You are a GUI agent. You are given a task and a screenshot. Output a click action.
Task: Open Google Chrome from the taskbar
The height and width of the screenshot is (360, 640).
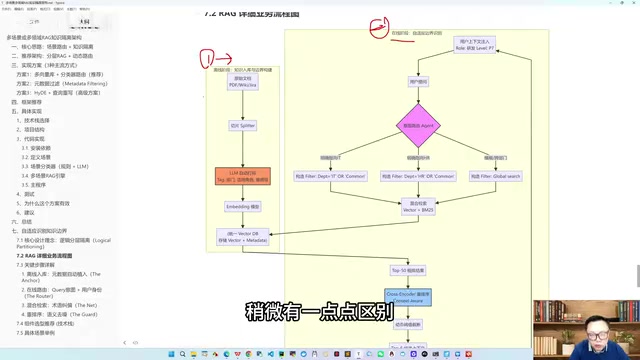[x=249, y=354]
